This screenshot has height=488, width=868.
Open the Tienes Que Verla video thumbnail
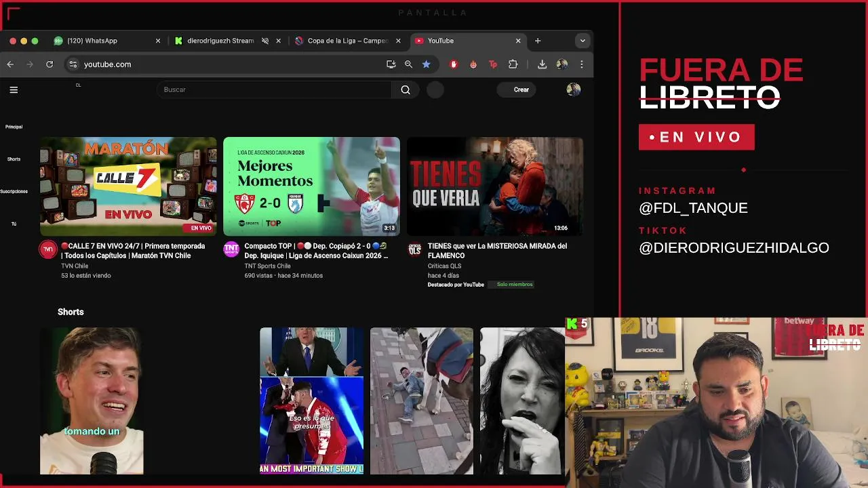[x=495, y=186]
